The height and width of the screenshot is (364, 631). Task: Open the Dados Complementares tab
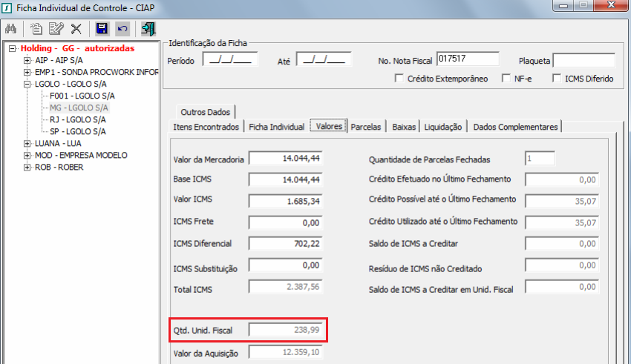514,127
